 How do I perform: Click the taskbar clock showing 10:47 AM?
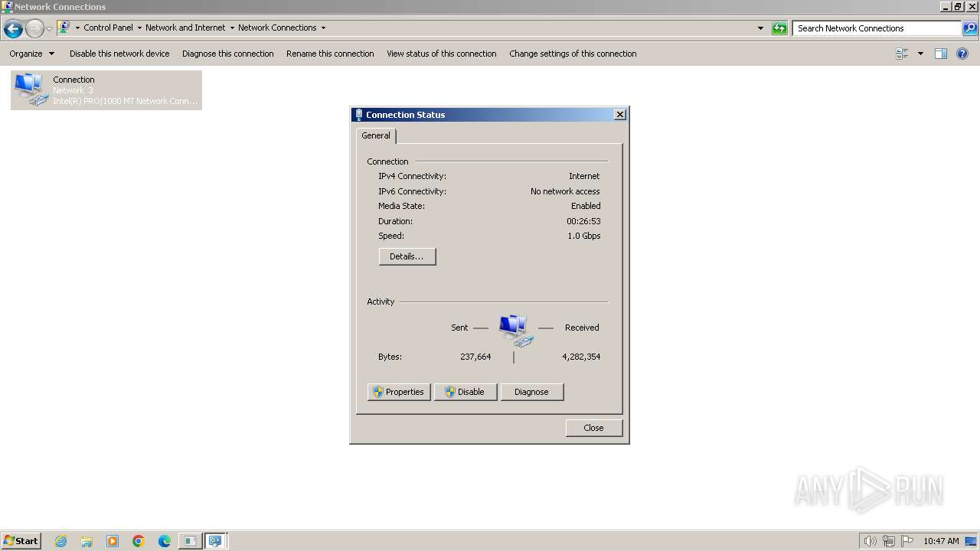941,541
